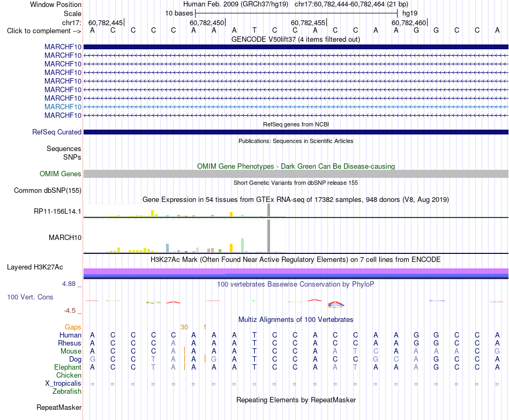Click the 4.88 PhyloP upper value
Screen dimensions: 509x420
(x=69, y=284)
